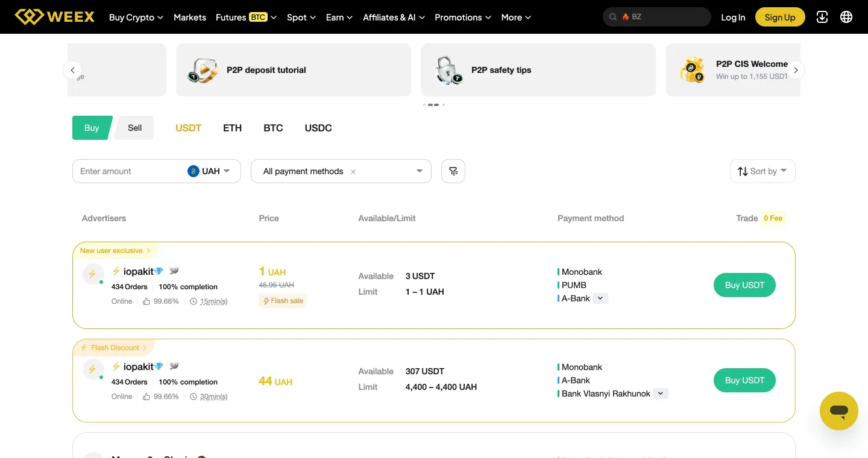Click the thumbs-up icon in first listing
Screen dimensions: 868x458
[x=146, y=301]
